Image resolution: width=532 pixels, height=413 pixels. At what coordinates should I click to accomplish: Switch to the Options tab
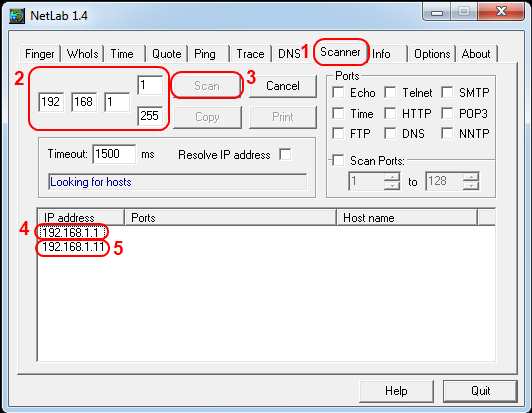click(x=432, y=54)
